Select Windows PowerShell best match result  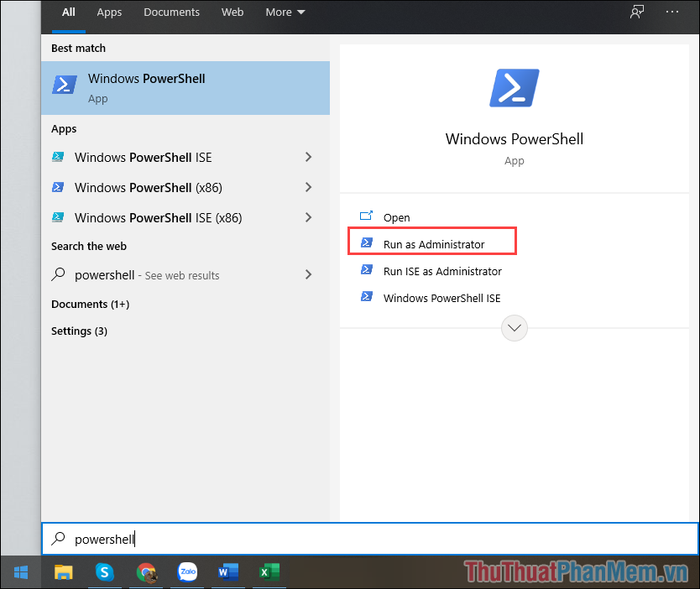(x=185, y=88)
